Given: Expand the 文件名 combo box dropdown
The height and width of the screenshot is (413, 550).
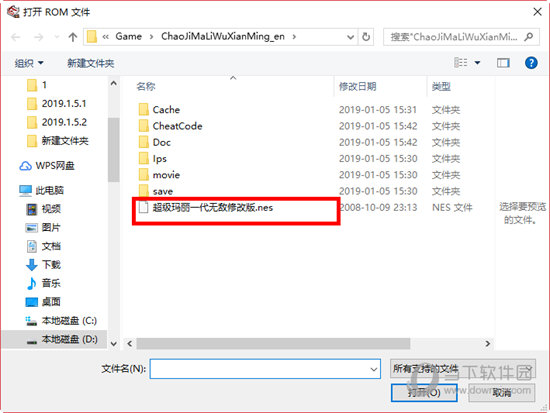Looking at the screenshot, I should coord(374,369).
